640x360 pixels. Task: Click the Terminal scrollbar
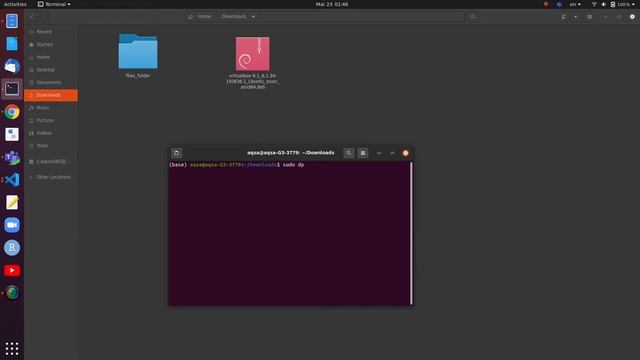[411, 233]
